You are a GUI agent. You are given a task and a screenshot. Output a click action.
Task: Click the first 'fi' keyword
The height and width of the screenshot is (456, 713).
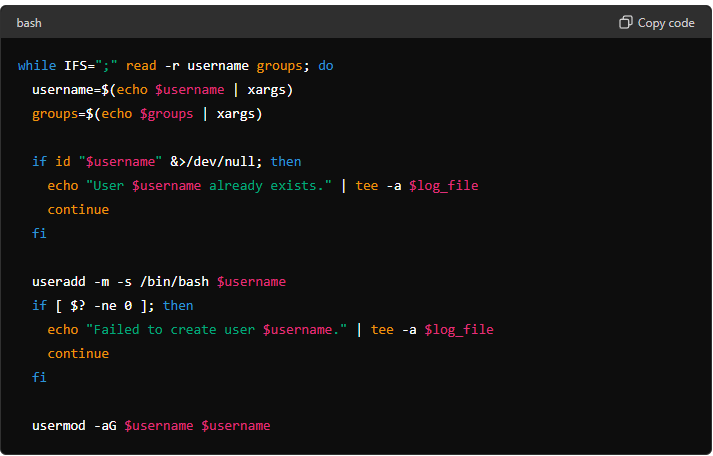[x=40, y=233]
